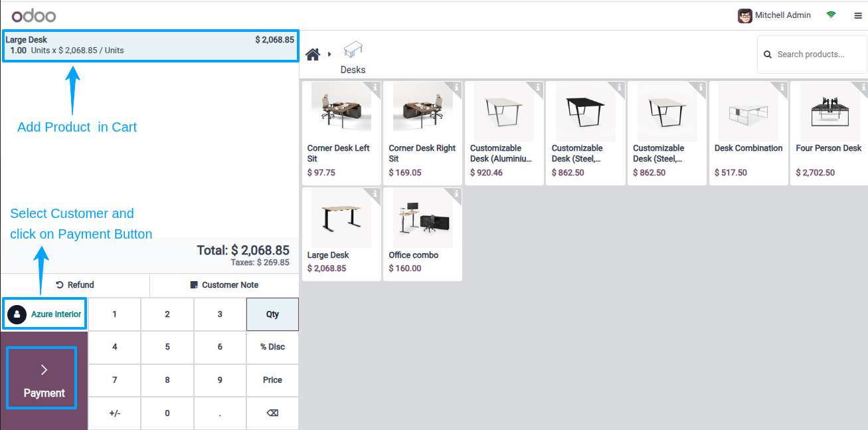This screenshot has width=868, height=430.
Task: Open the Customer Note button
Action: [224, 285]
